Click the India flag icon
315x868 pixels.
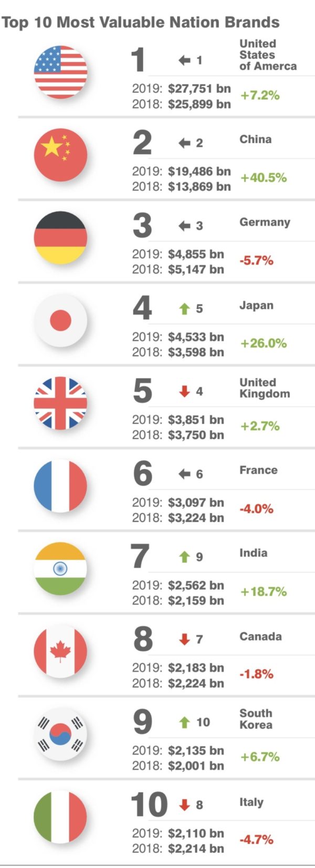(60, 568)
